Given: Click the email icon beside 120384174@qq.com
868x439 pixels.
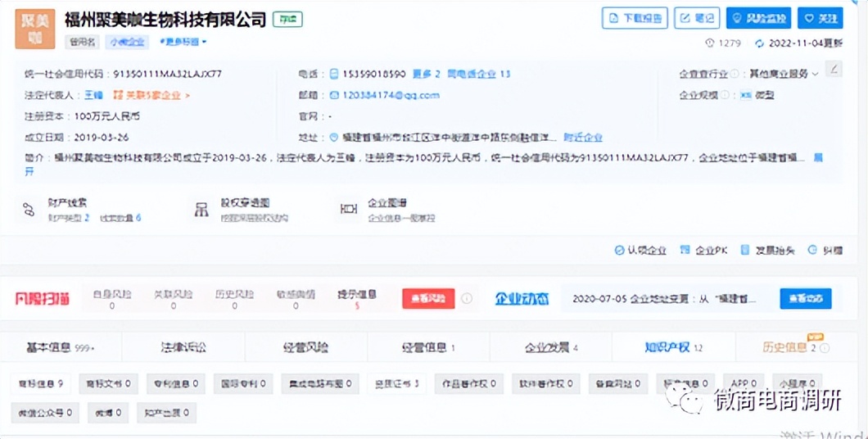Looking at the screenshot, I should point(334,95).
